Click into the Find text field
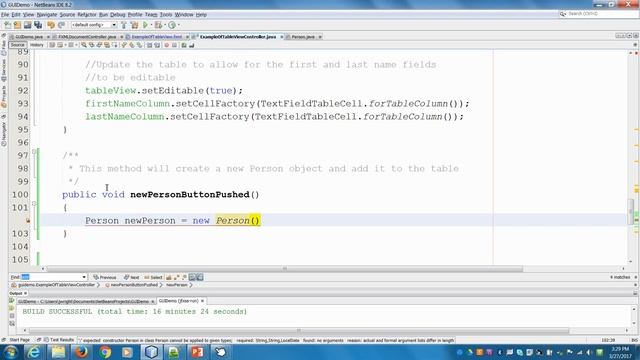The width and height of the screenshot is (640, 360). tap(51, 278)
